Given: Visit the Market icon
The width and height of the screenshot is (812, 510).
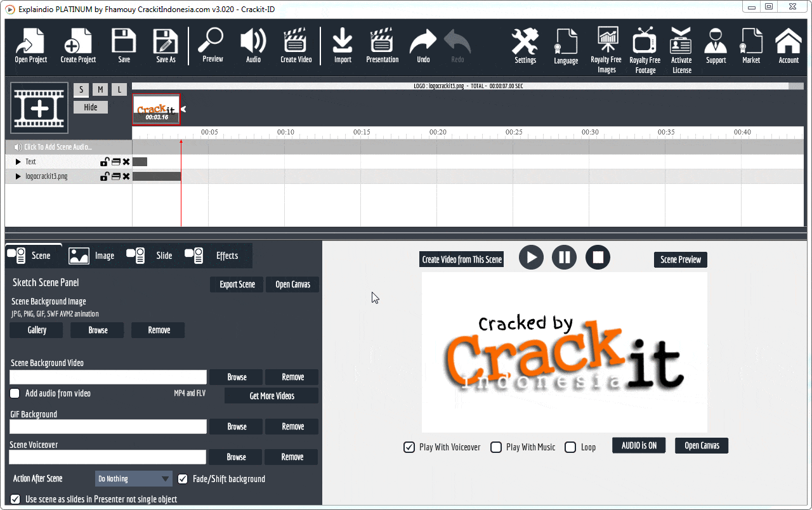Looking at the screenshot, I should pyautogui.click(x=751, y=46).
